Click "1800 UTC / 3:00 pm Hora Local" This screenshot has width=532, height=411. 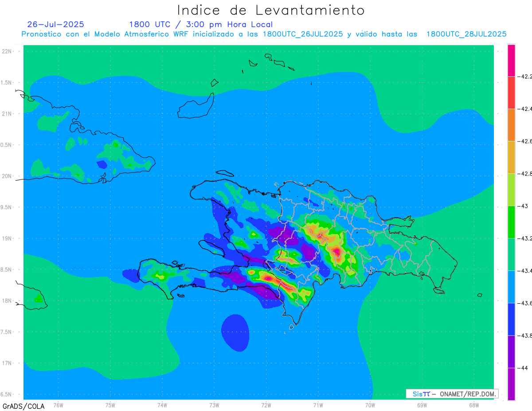[201, 24]
